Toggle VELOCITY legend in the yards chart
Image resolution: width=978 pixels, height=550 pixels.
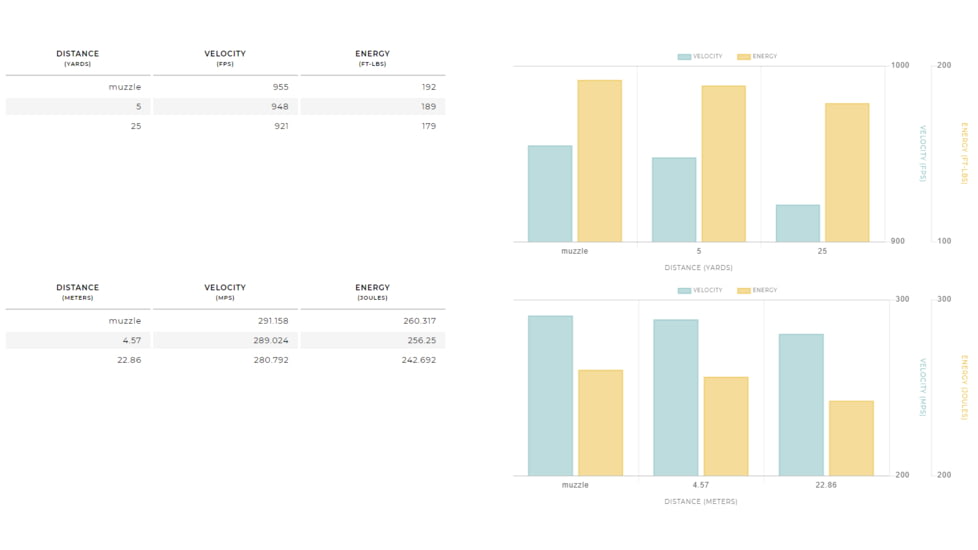[x=700, y=57]
